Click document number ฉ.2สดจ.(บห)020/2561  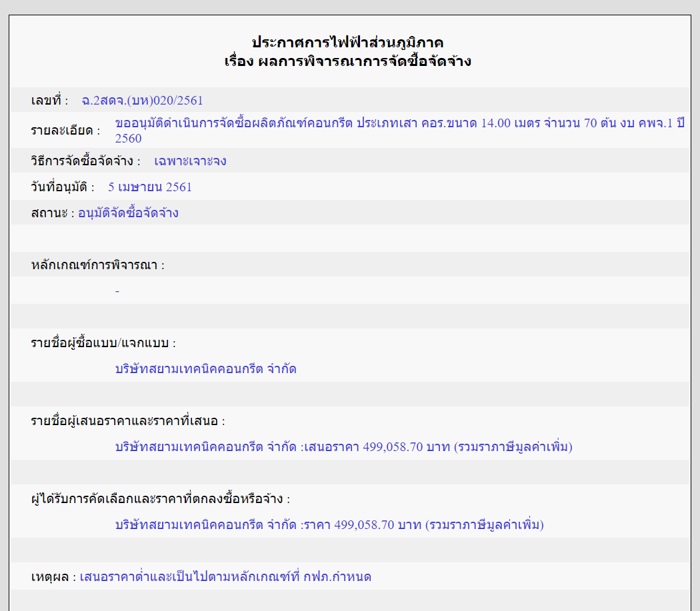point(142,101)
